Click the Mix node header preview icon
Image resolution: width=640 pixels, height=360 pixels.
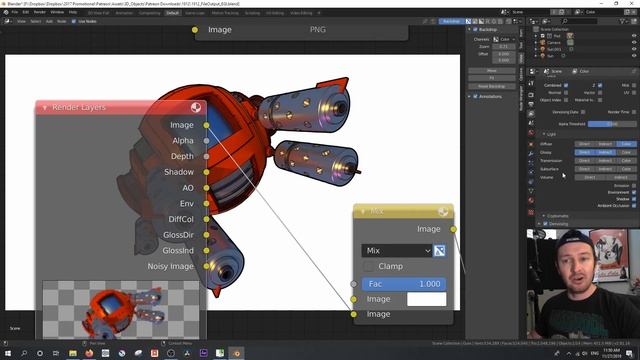coord(443,211)
